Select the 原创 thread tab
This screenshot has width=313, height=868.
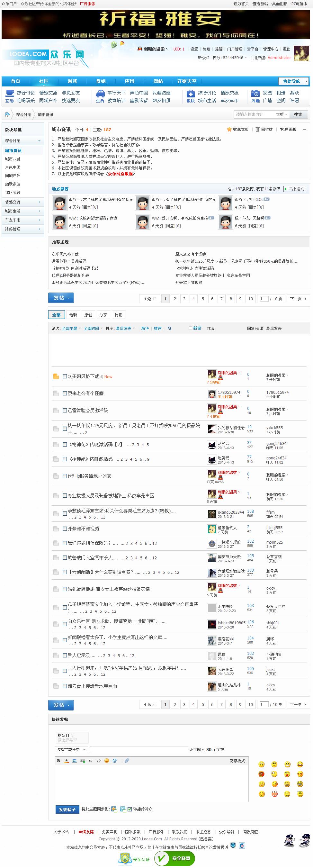point(88,315)
